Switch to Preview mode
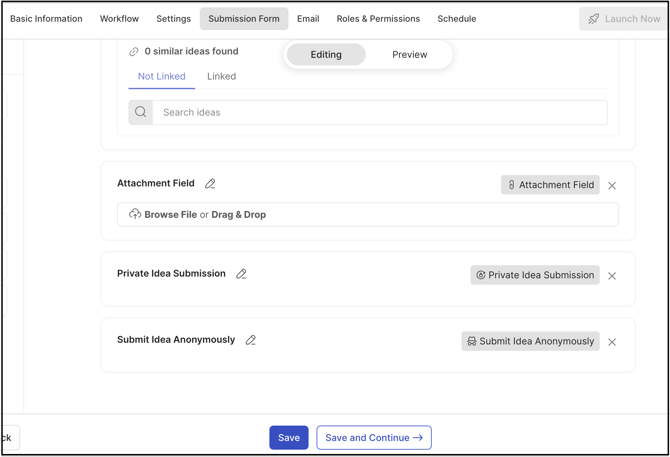The image size is (670, 457). pos(409,55)
